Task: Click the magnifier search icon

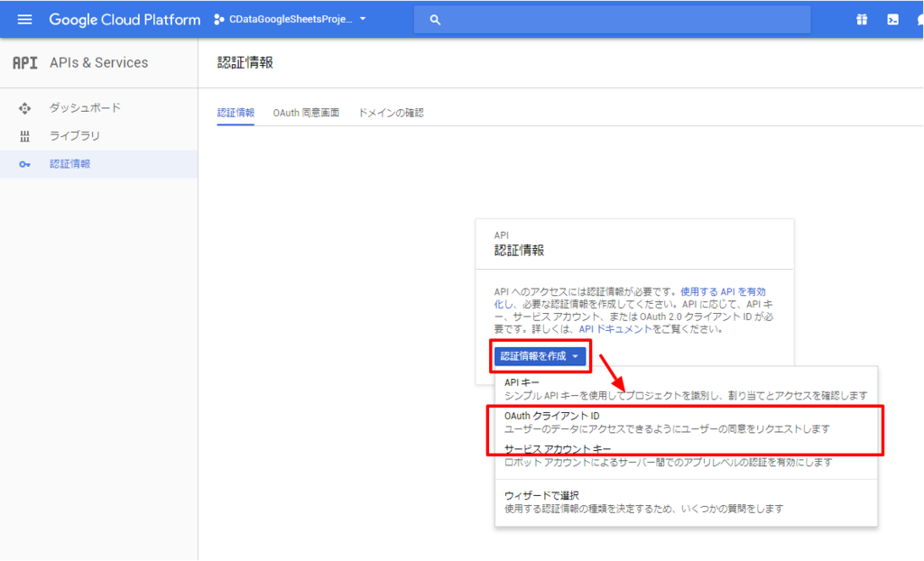Action: [435, 20]
